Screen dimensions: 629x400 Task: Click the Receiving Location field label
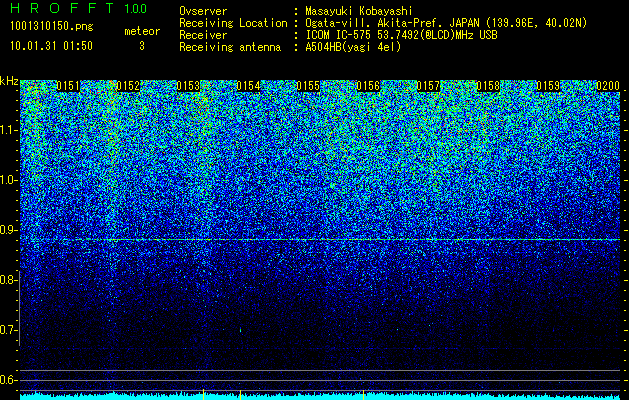click(233, 23)
